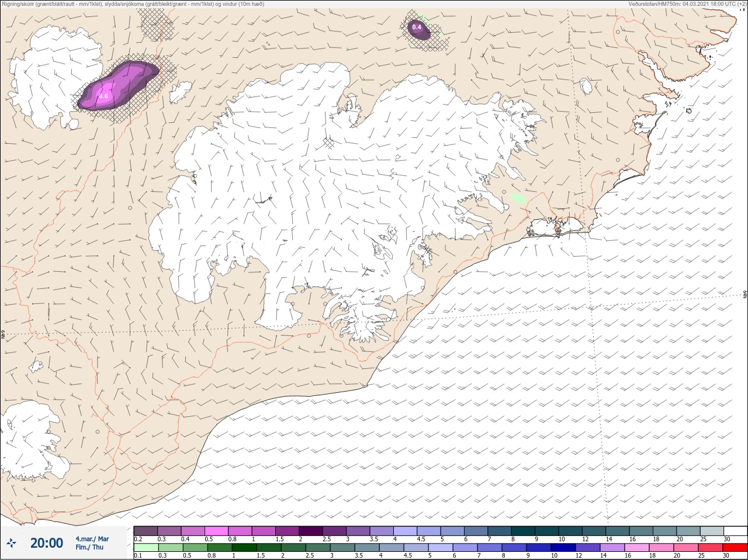The image size is (748, 560).
Task: Click the Veðurstofan logo icon beside 20:00
Action: tap(11, 543)
